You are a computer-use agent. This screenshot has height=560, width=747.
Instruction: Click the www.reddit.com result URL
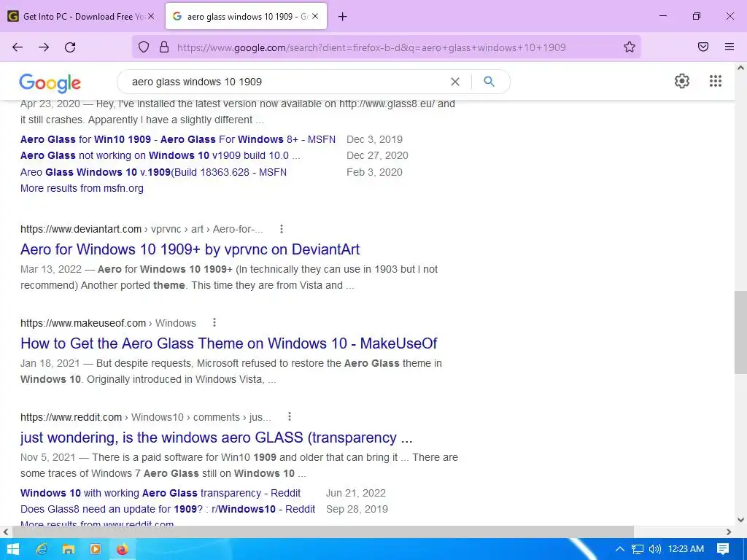coord(71,417)
